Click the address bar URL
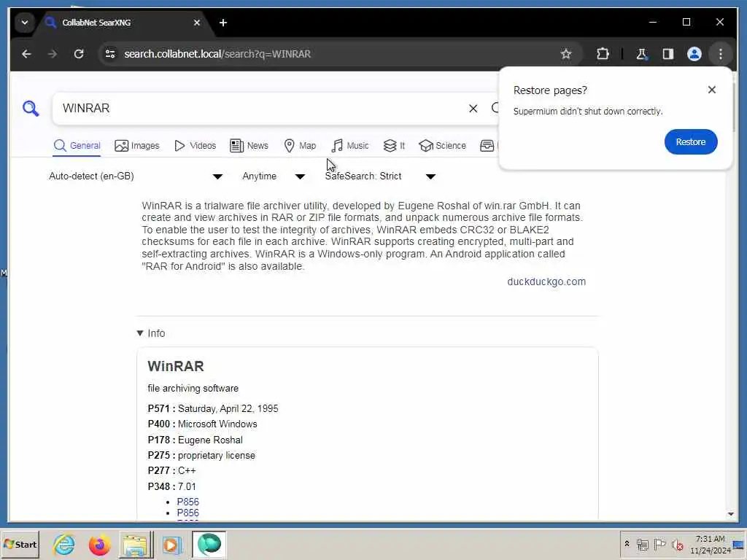747x560 pixels. (217, 54)
